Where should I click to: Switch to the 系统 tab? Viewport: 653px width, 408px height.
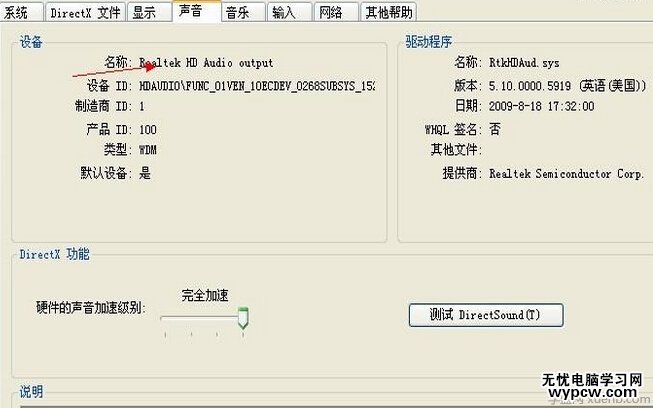pos(21,12)
